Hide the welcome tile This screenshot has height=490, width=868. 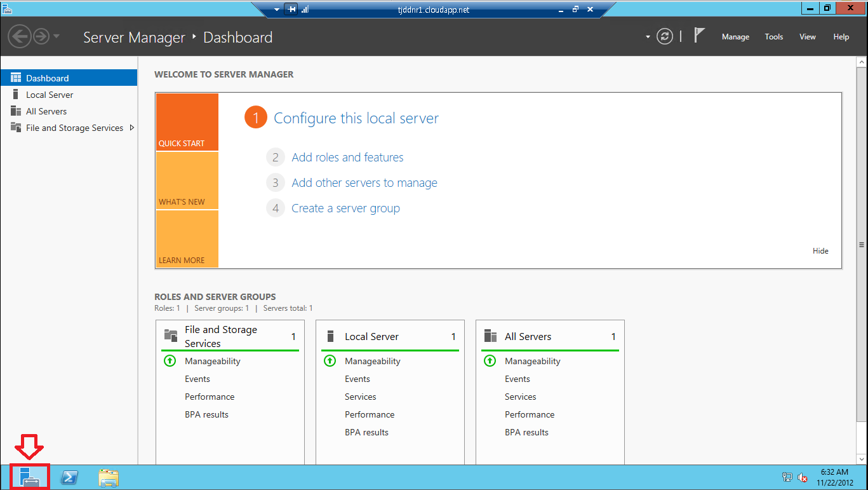click(x=820, y=251)
